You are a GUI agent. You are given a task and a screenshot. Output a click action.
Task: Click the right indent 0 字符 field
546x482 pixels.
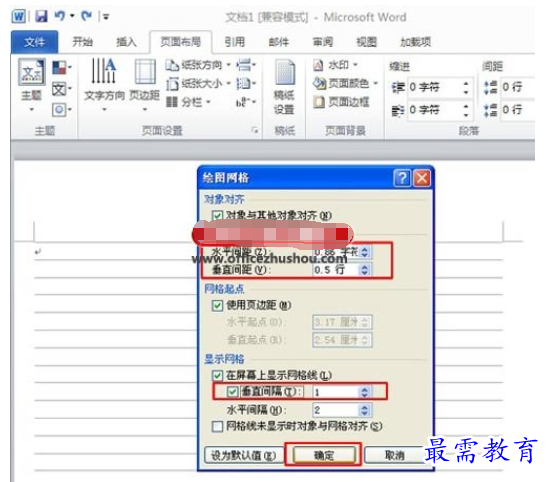point(434,110)
